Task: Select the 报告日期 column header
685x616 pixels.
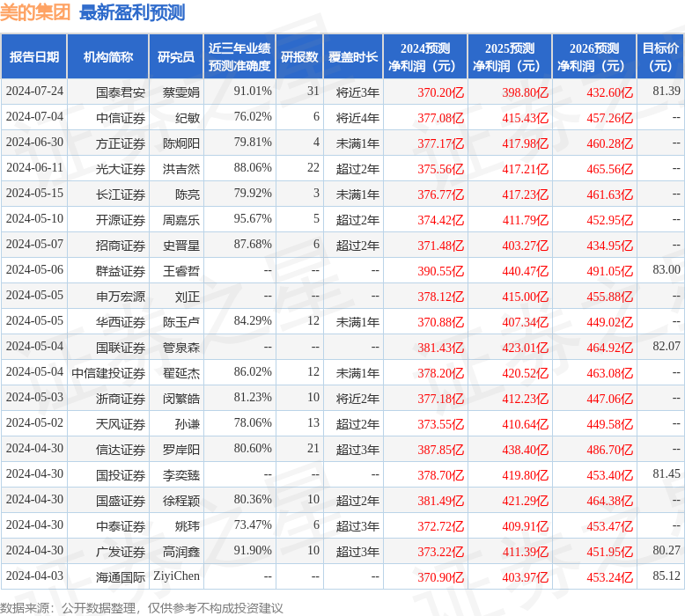Action: coord(34,56)
